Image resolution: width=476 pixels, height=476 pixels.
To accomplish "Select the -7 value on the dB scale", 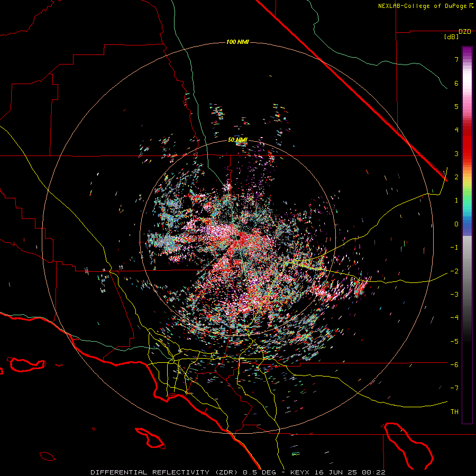I will [x=454, y=388].
